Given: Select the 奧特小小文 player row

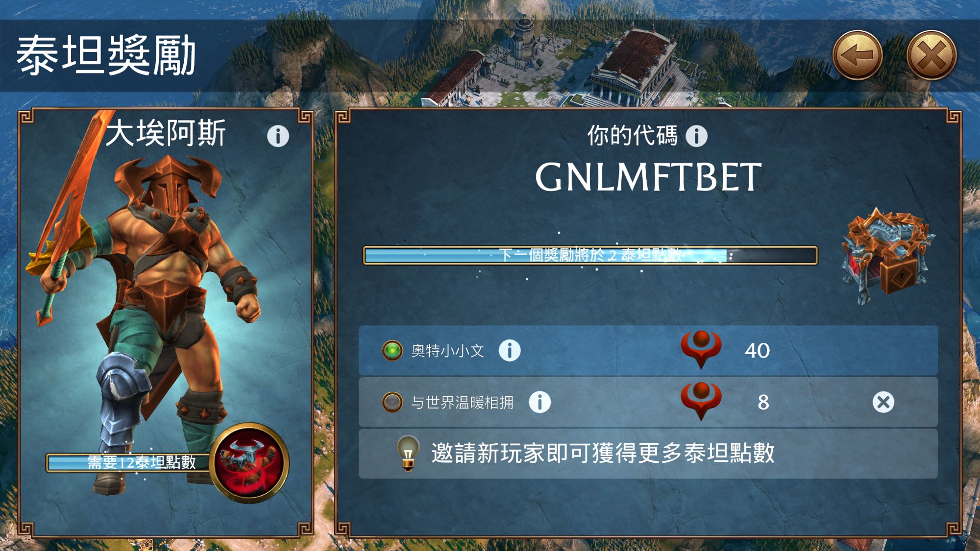Looking at the screenshot, I should (648, 351).
